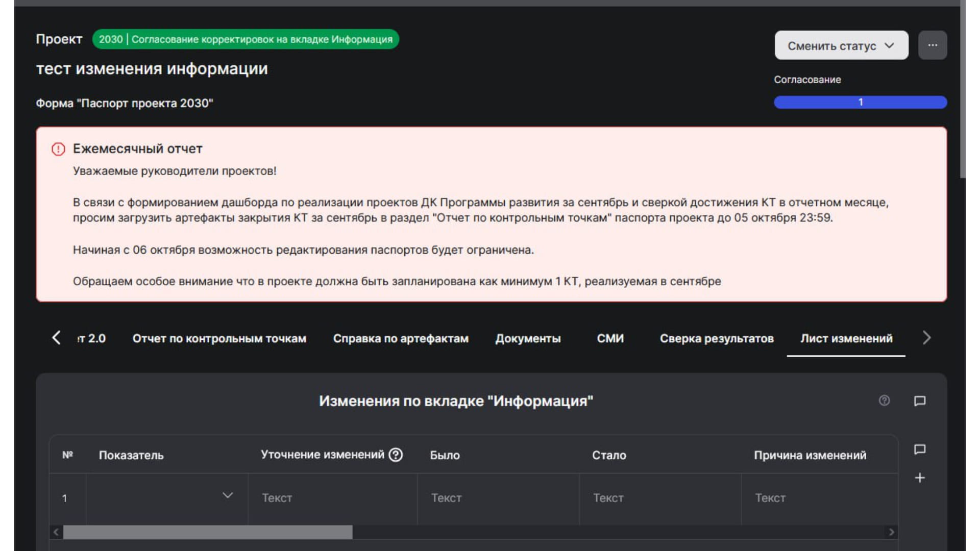Click the green 2030 status badge

pos(246,39)
